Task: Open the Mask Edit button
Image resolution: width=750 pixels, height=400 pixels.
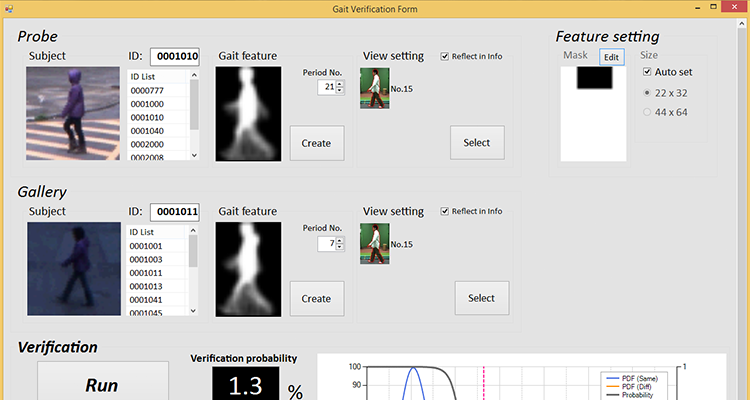Action: tap(611, 57)
